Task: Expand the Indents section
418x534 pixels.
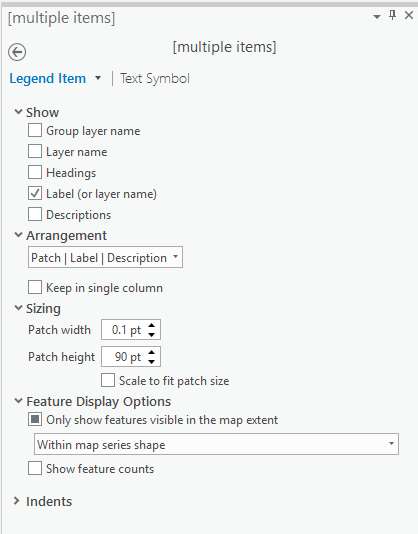Action: 16,501
